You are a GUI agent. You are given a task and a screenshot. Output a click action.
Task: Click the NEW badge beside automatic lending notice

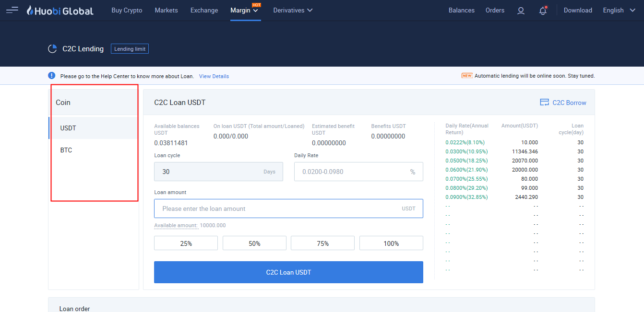click(467, 76)
